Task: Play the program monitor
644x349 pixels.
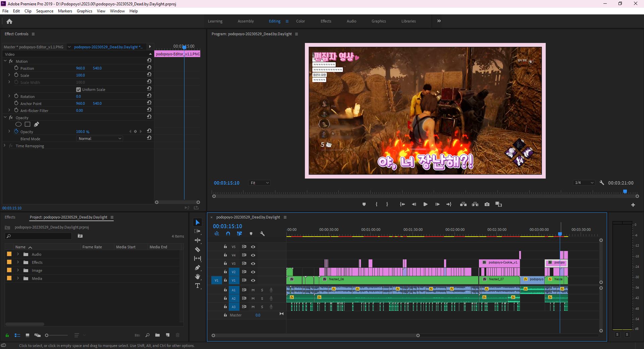Action: tap(425, 204)
